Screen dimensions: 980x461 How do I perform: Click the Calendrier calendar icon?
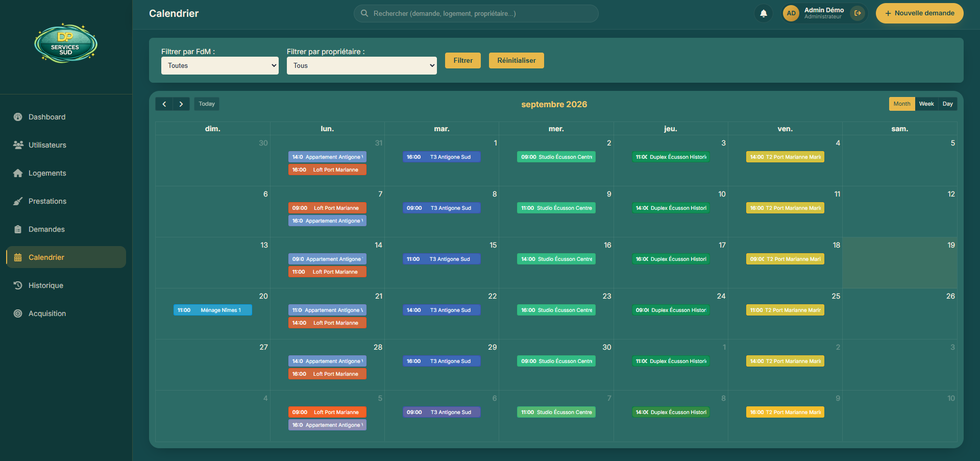[18, 257]
